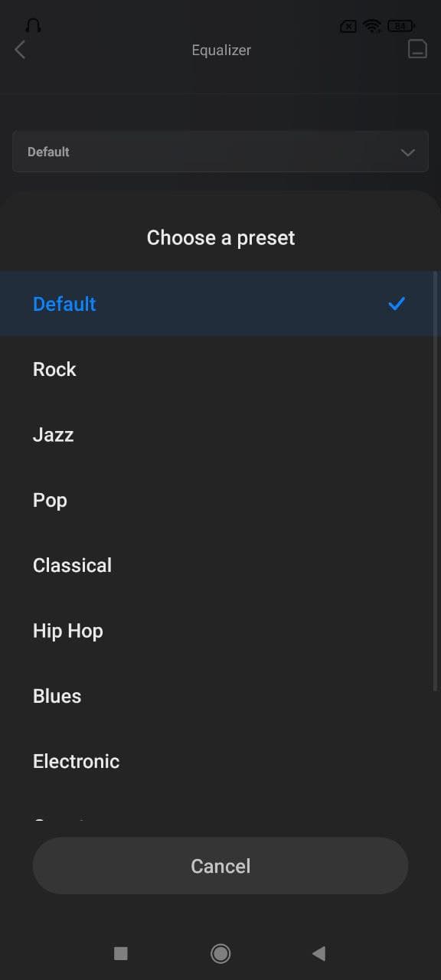441x980 pixels.
Task: Tap Android back triangle button
Action: [x=319, y=953]
